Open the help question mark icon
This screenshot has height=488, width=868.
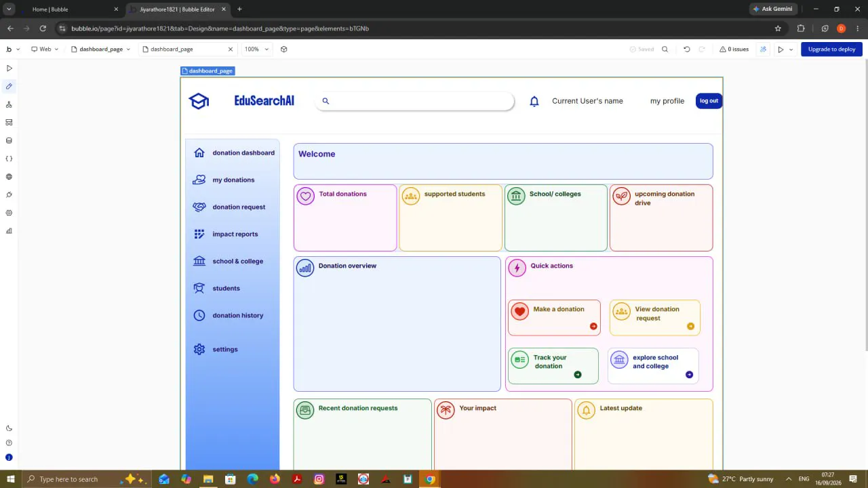(9, 443)
